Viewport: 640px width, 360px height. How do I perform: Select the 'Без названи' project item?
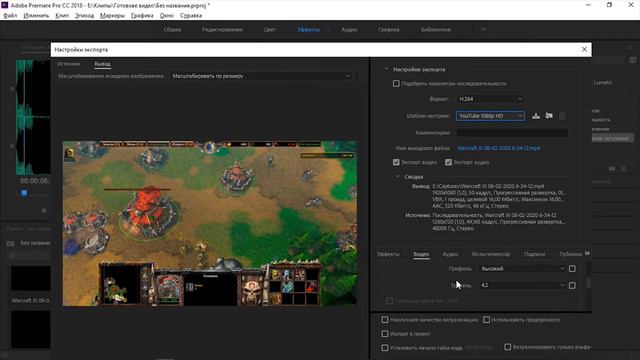(35, 243)
